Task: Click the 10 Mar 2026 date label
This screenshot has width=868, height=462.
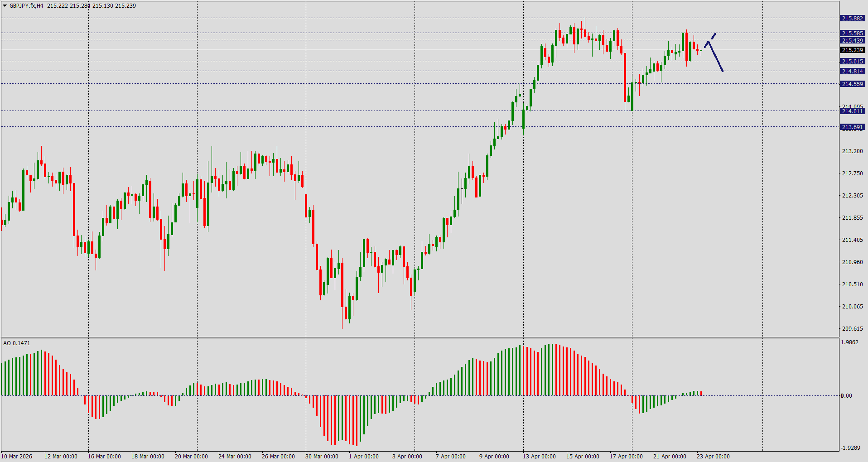Action: coord(17,457)
